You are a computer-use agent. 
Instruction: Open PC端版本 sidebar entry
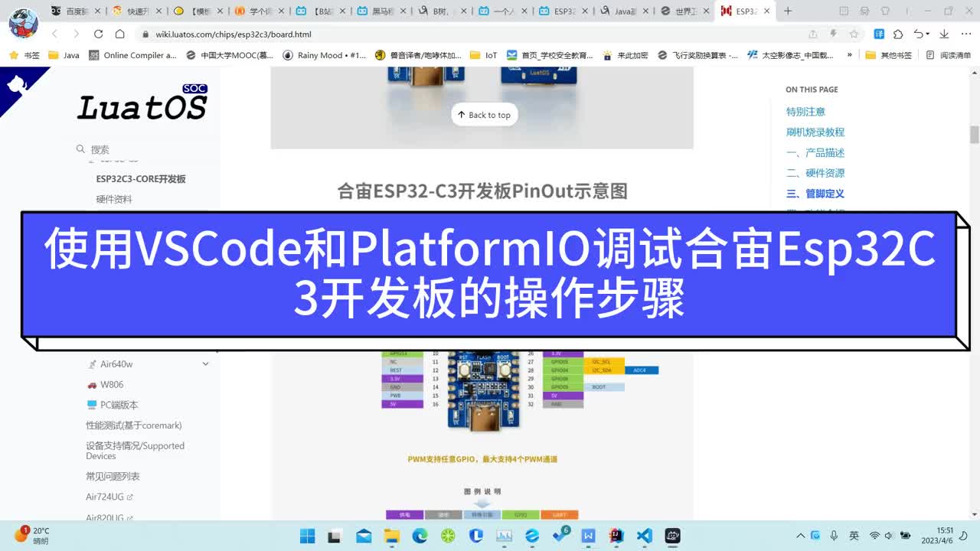coord(112,405)
